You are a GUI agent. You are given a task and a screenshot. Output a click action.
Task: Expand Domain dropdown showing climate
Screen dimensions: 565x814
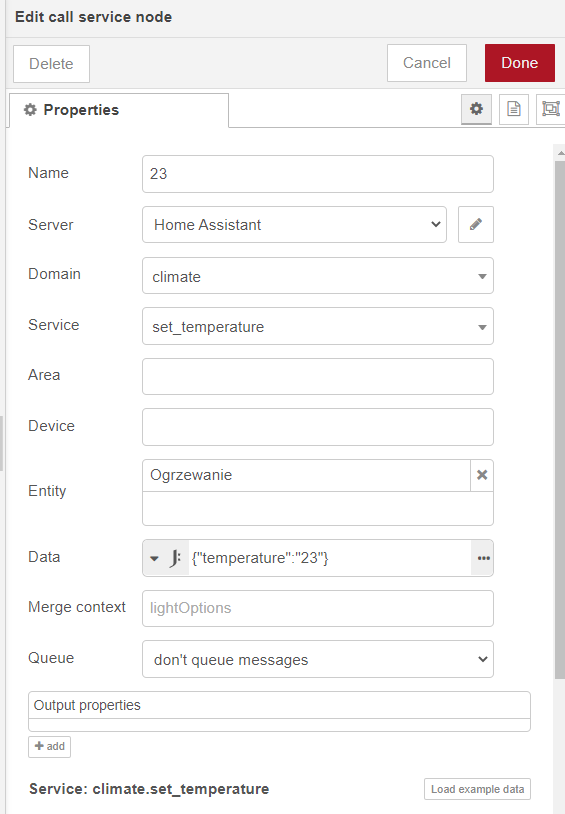click(318, 276)
